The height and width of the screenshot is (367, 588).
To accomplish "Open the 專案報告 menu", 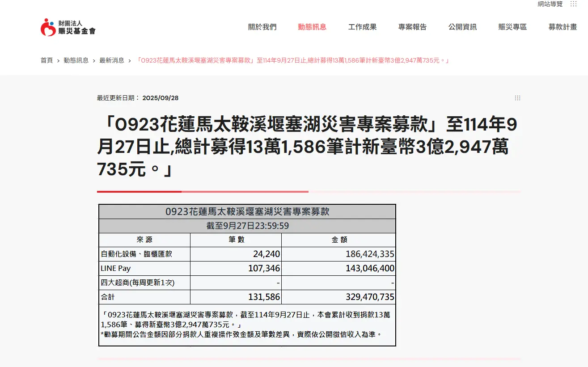I will pyautogui.click(x=413, y=27).
